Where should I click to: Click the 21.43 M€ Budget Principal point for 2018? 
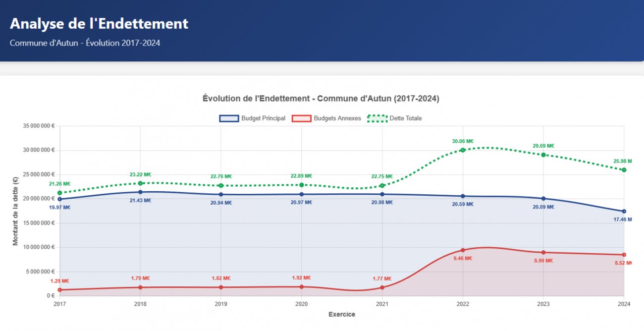coord(140,192)
